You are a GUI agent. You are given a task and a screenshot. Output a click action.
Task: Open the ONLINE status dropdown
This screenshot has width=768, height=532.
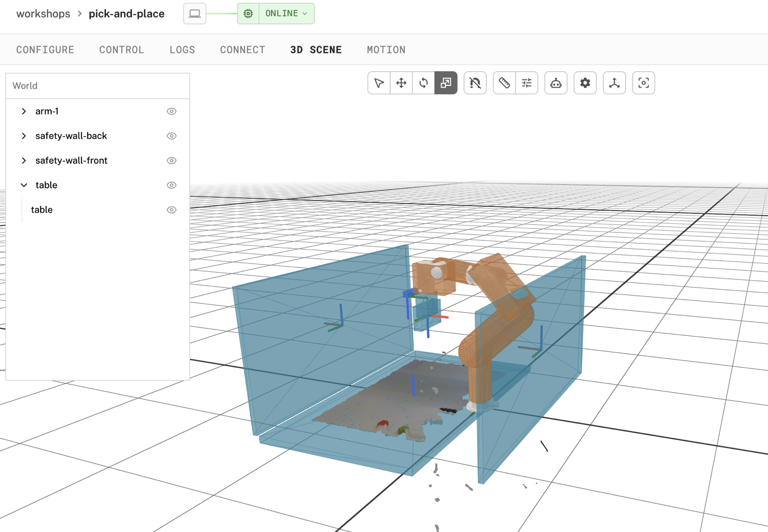click(x=287, y=13)
